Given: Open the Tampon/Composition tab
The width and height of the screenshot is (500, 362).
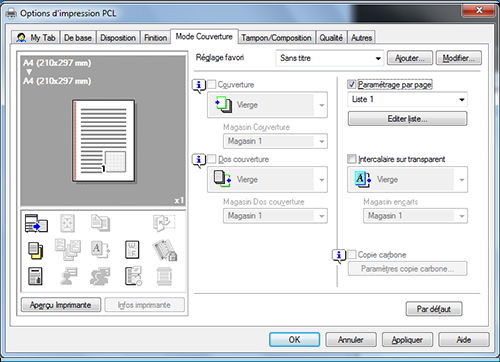Looking at the screenshot, I should pos(276,38).
